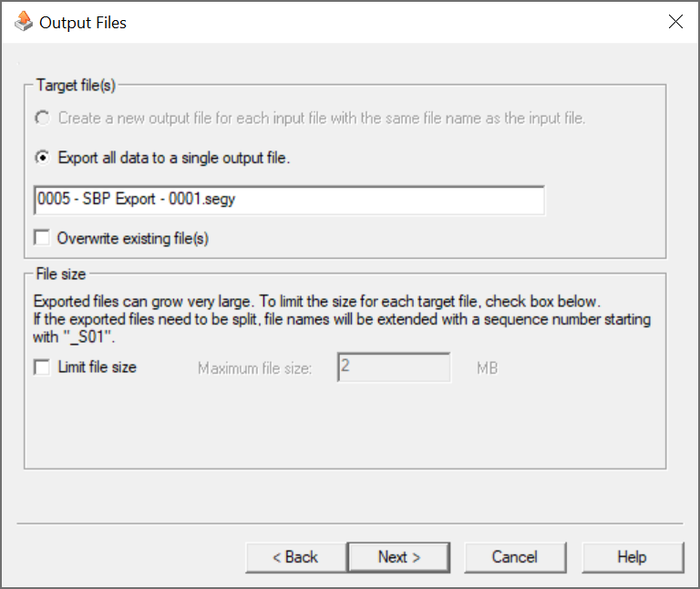700x589 pixels.
Task: Click the Maximum file size input box
Action: 394,368
